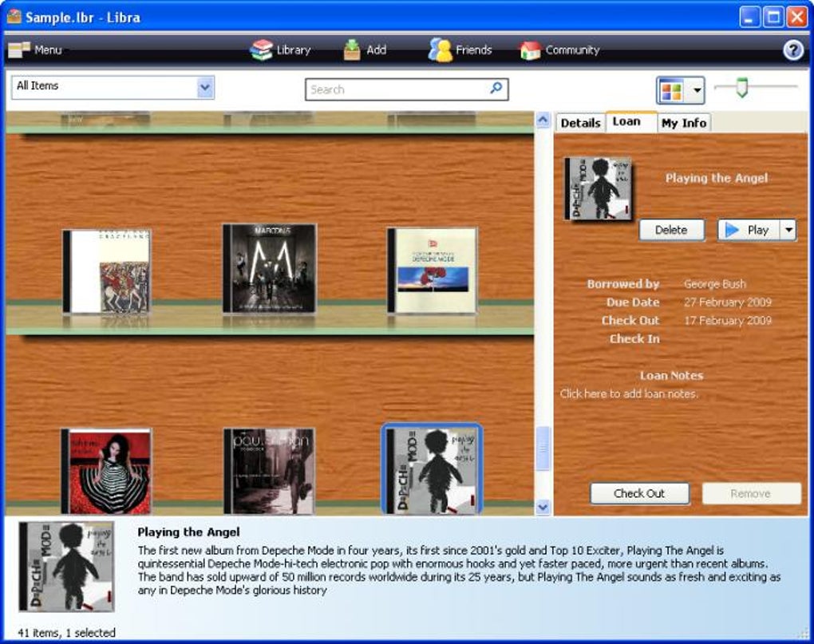Open the dropdown arrow beside Play
This screenshot has height=644, width=814.
pos(788,230)
